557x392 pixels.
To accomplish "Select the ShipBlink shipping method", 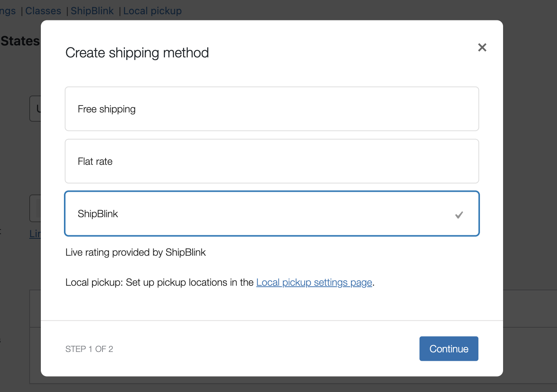I will point(272,214).
